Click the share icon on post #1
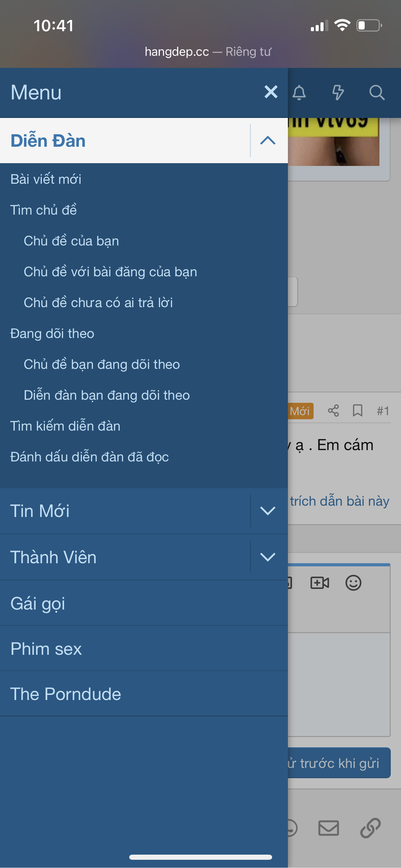The image size is (401, 868). (x=333, y=410)
